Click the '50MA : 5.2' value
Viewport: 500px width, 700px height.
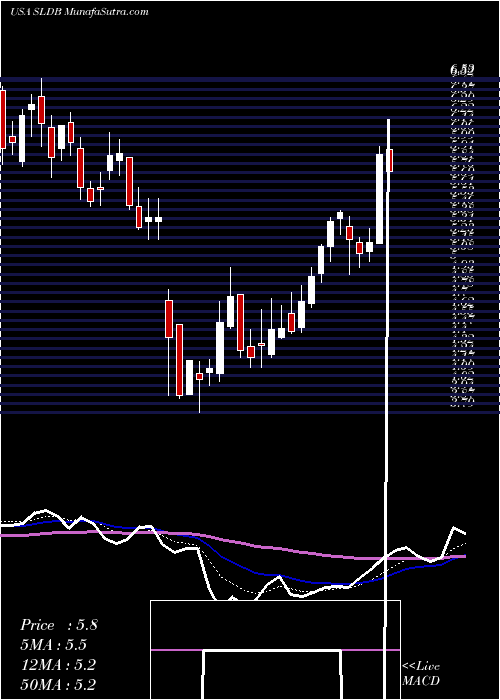click(58, 685)
